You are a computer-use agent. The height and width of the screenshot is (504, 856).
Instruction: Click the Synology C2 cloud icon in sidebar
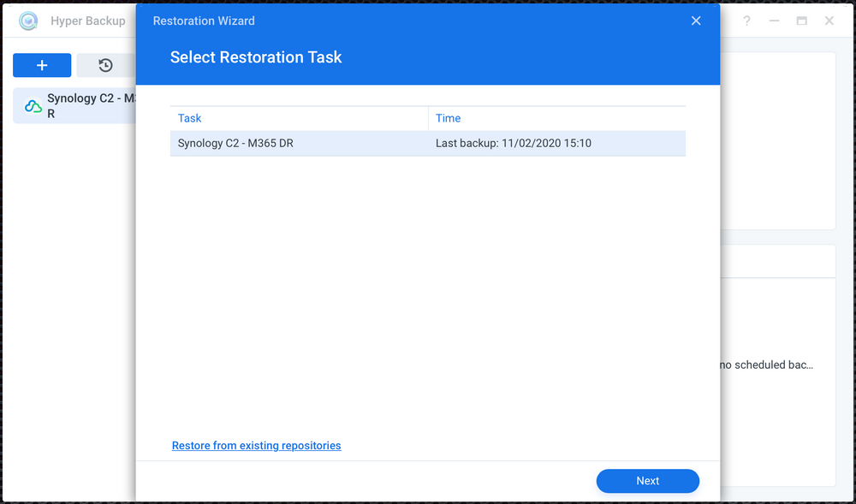coord(33,106)
